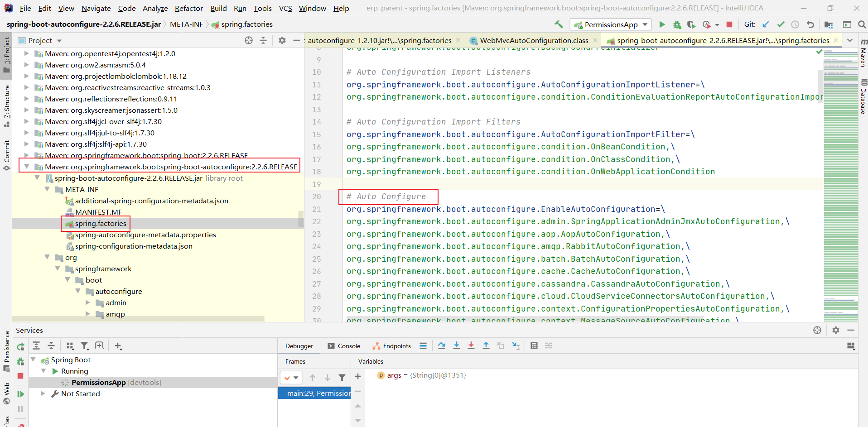Viewport: 868px width, 427px height.
Task: Run with coverage icon in main toolbar
Action: point(691,24)
